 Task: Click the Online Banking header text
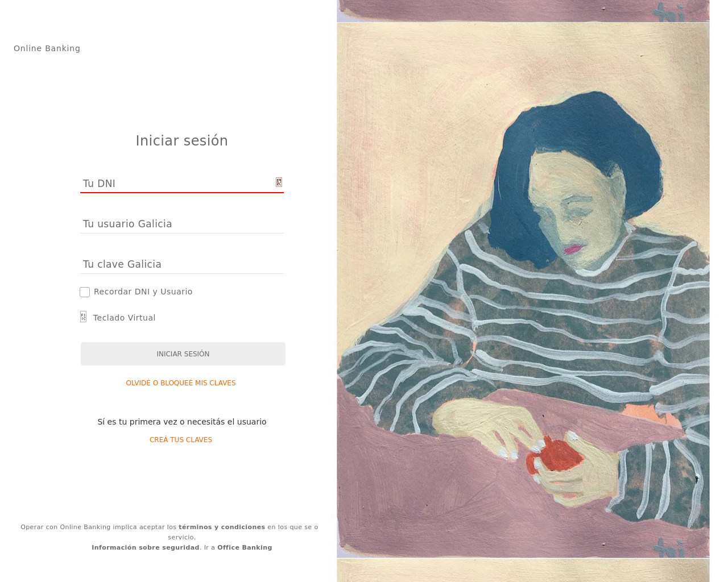click(x=47, y=48)
